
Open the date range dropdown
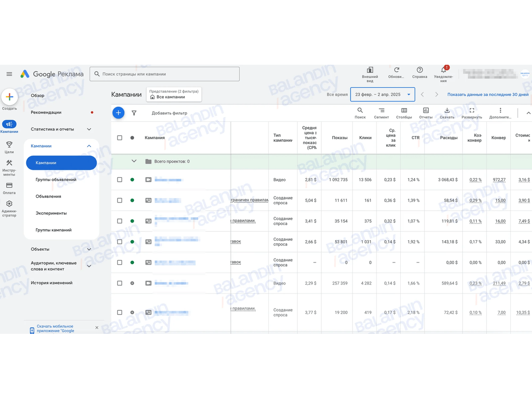tap(383, 94)
